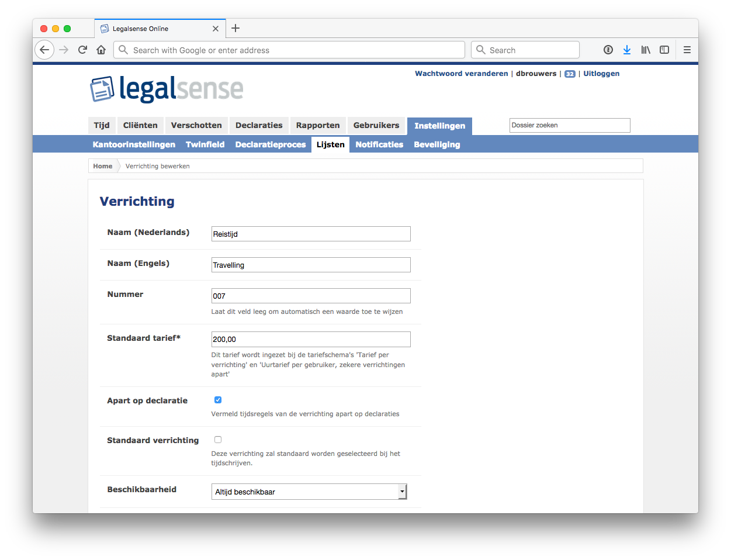Open the Beschikbaarheid dropdown
Image resolution: width=731 pixels, height=560 pixels.
tap(309, 492)
